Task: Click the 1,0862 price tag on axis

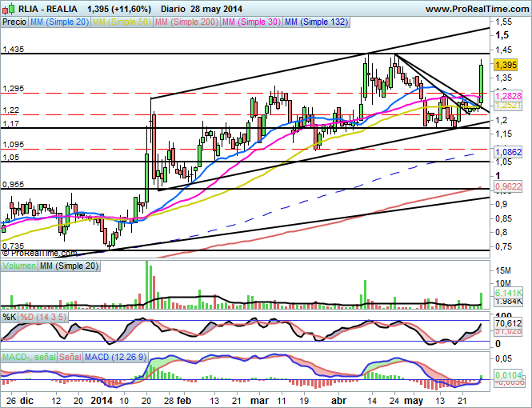Action: (x=507, y=151)
